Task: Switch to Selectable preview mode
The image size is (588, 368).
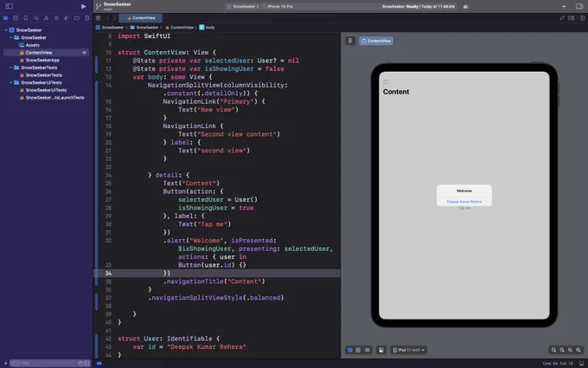Action: coord(358,350)
